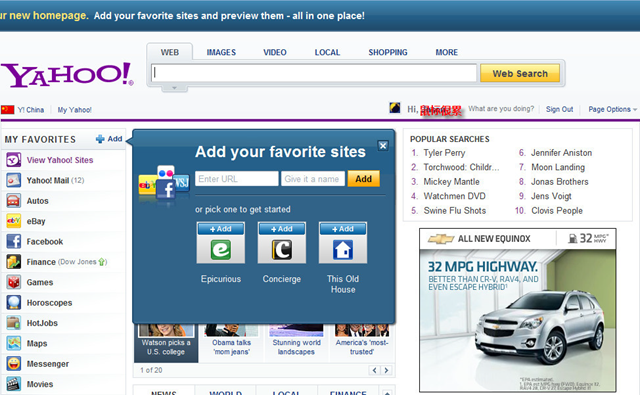Image resolution: width=640 pixels, height=395 pixels.
Task: Click the HotJobs briefcase icon
Action: pos(13,323)
